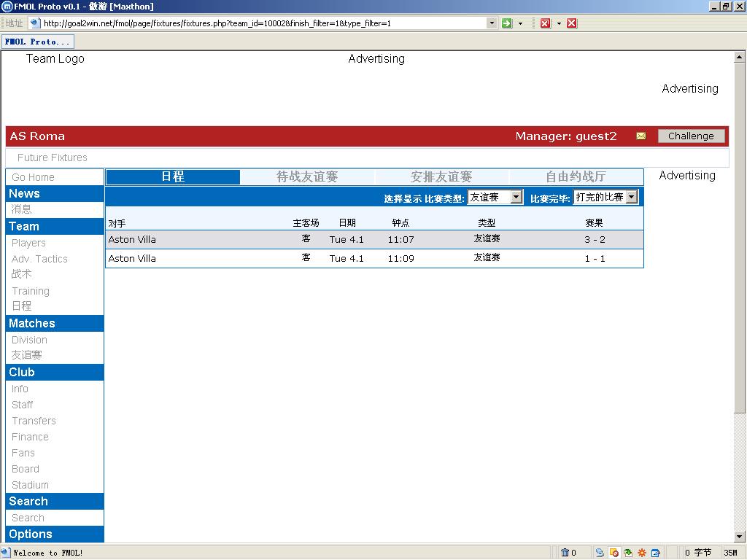Screen dimensions: 747x560
Task: Click the blue edit-page icon in status bar
Action: coord(656,553)
